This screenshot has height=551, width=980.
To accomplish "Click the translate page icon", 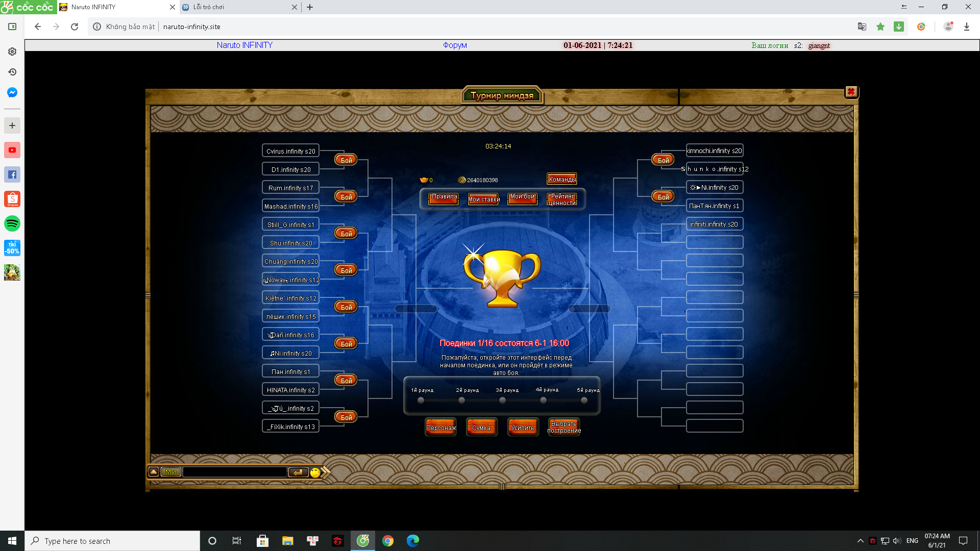I will [862, 27].
